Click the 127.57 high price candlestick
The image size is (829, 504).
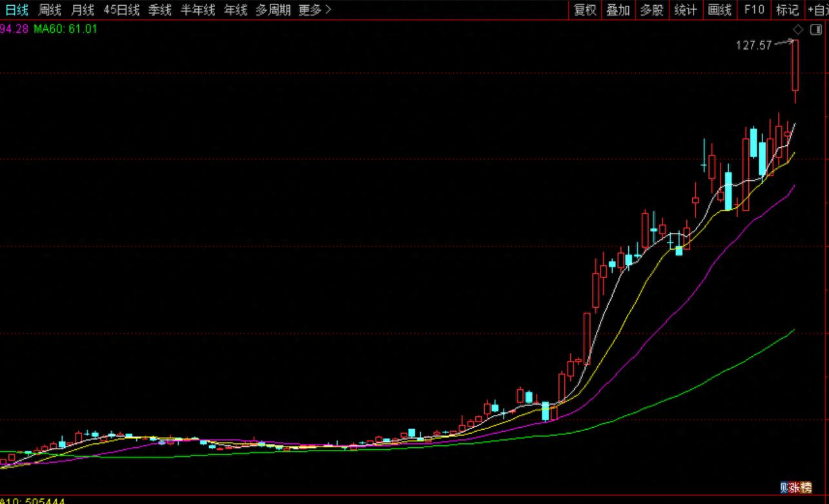click(x=795, y=65)
